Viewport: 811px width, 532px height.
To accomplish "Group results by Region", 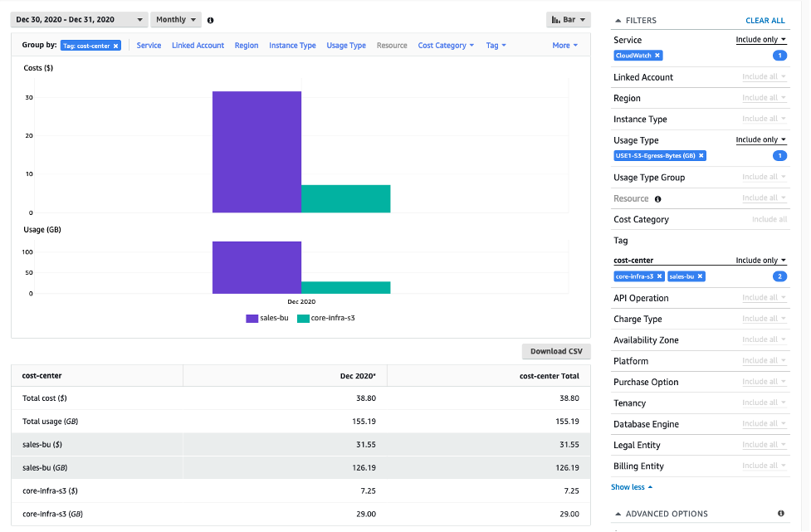I will click(247, 46).
